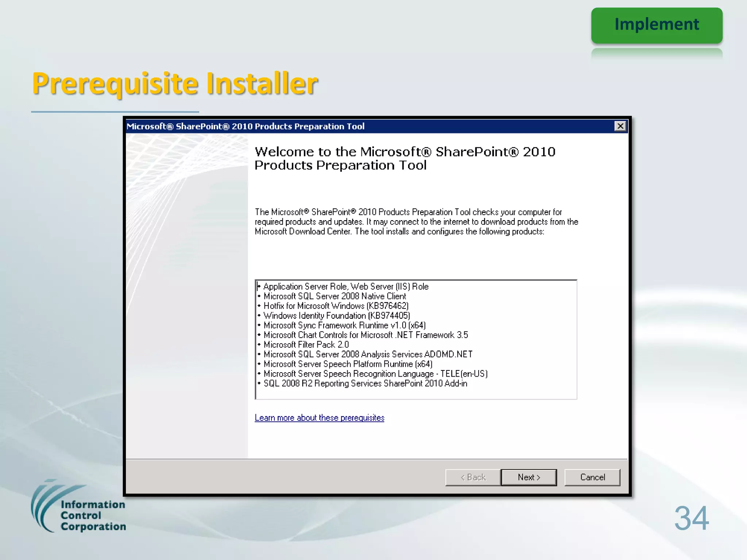Select 'Microsoft Chart Controls for Microsoft .NET Framework 3.5'
The image size is (747, 560).
(x=365, y=335)
